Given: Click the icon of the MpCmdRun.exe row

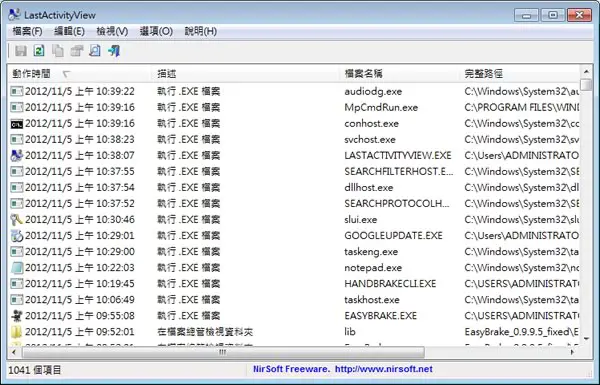Looking at the screenshot, I should pyautogui.click(x=16, y=108).
